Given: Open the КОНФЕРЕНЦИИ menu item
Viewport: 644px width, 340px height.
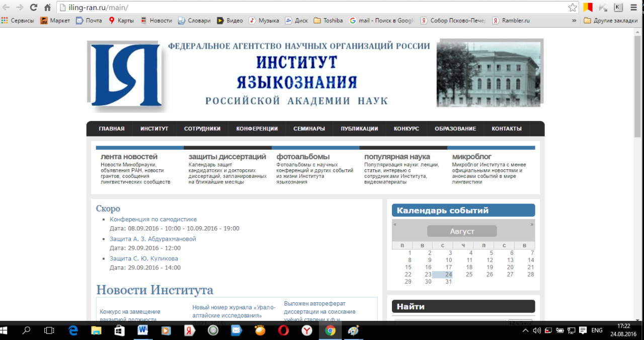Looking at the screenshot, I should 257,128.
